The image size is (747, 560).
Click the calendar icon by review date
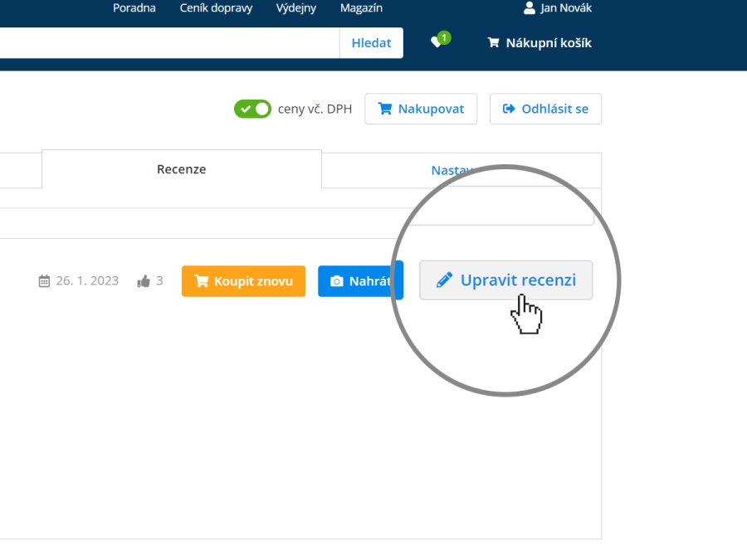pyautogui.click(x=45, y=281)
